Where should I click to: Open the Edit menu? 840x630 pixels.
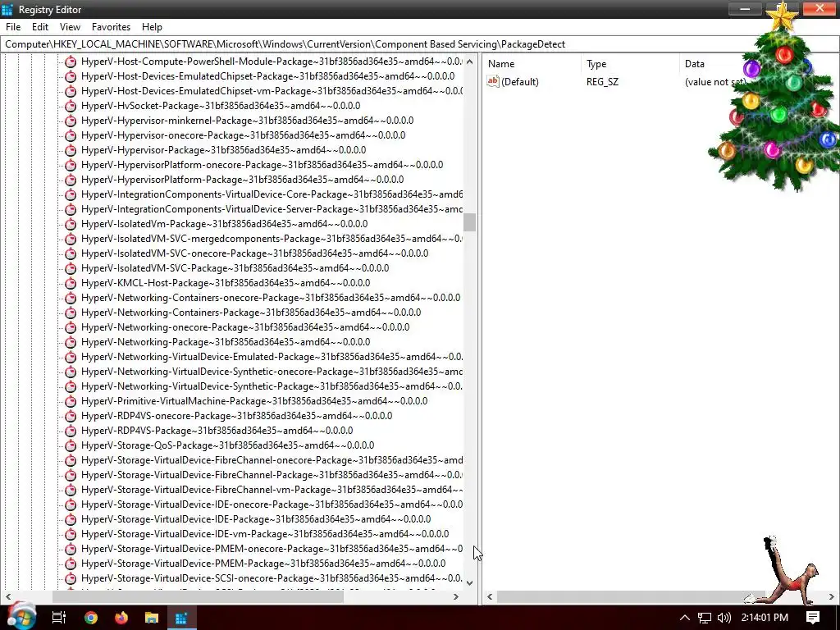(x=40, y=27)
